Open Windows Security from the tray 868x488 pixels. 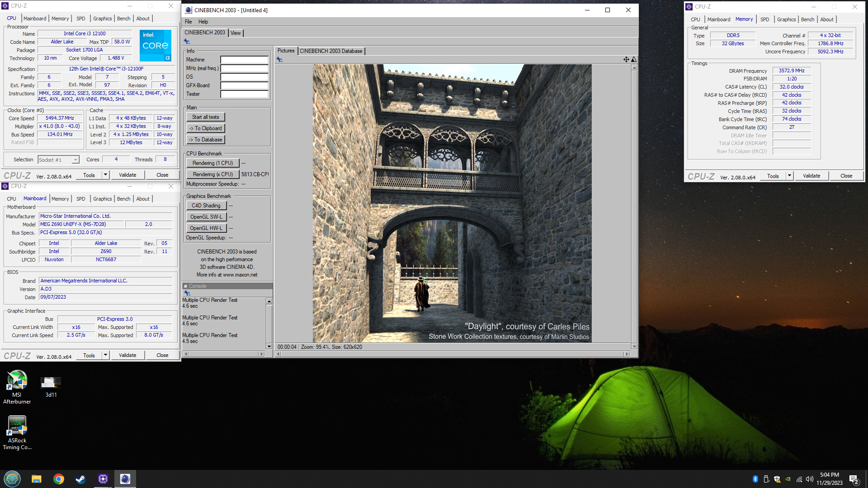[777, 479]
